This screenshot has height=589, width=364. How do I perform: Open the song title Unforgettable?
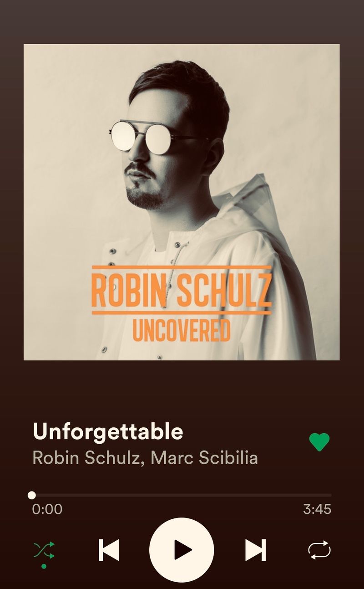pyautogui.click(x=108, y=431)
